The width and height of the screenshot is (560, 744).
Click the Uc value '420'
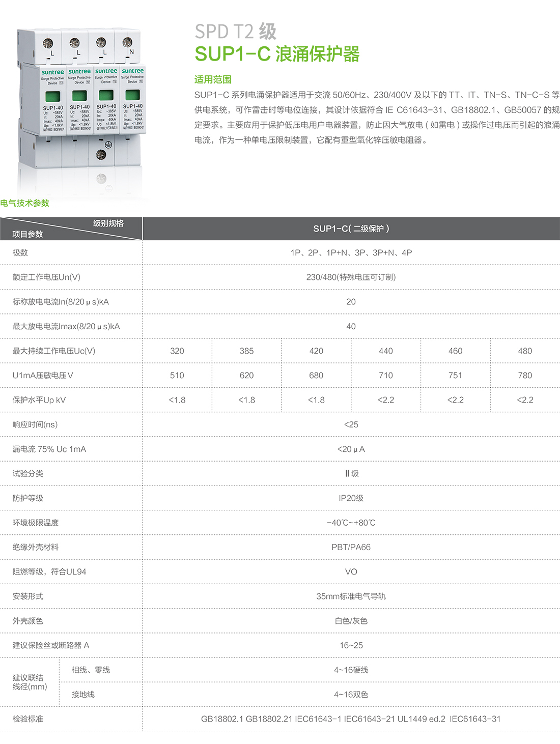coord(316,351)
